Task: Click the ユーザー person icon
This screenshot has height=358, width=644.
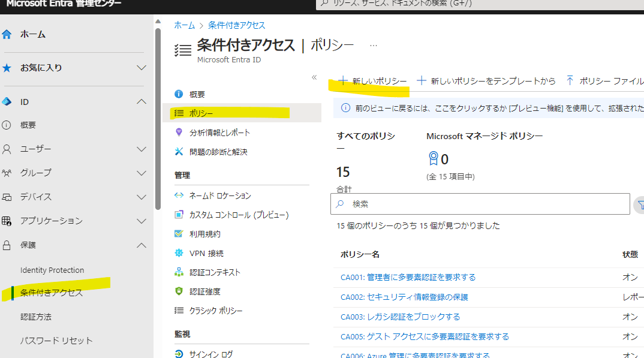Action: pyautogui.click(x=7, y=149)
